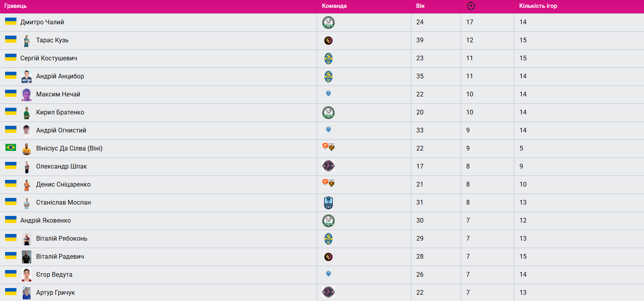Click Андрій Огнистий player photo

[27, 131]
